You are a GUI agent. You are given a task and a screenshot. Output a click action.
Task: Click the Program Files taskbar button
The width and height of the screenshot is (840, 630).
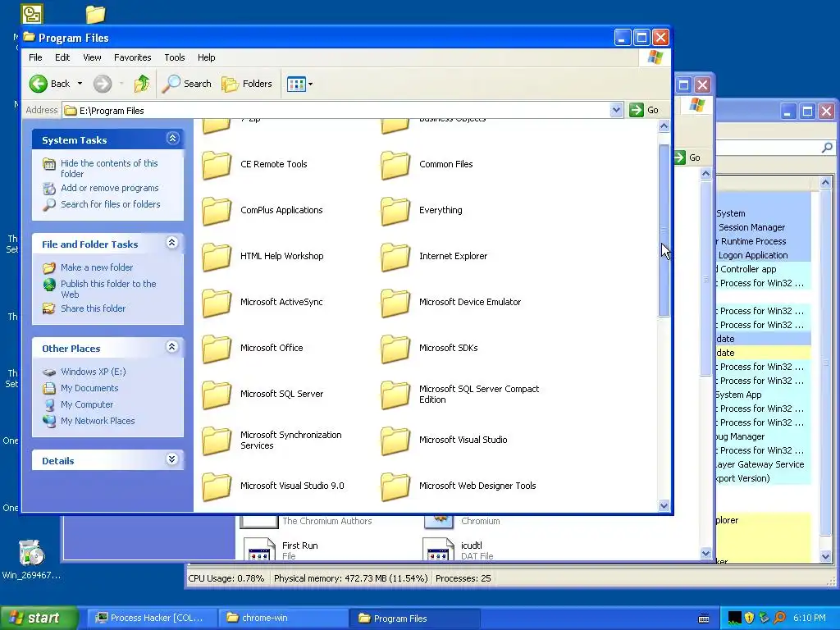pyautogui.click(x=414, y=618)
